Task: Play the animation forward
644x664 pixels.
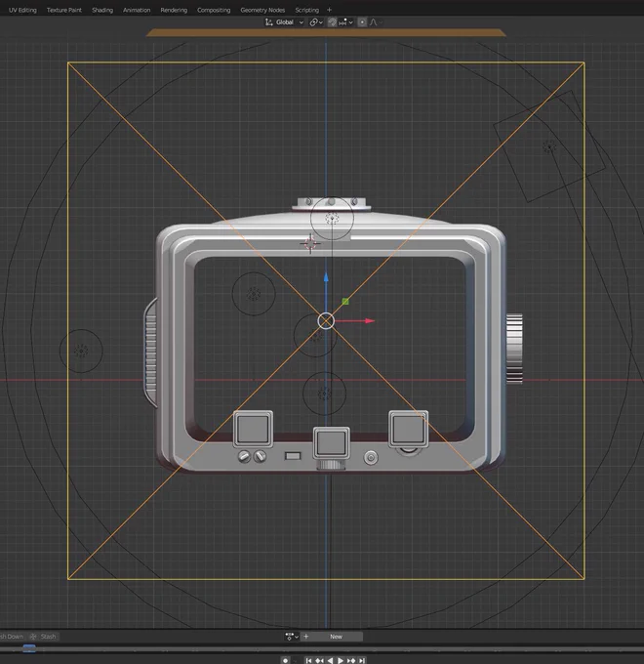Action: pos(341,660)
